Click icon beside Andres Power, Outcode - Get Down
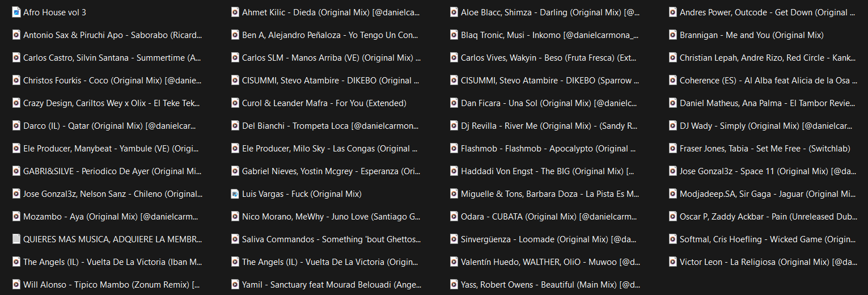Viewport: 868px width, 295px height. click(673, 12)
